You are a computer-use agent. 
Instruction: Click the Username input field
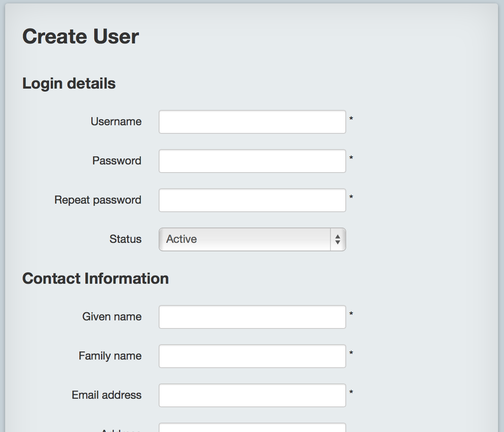click(252, 122)
